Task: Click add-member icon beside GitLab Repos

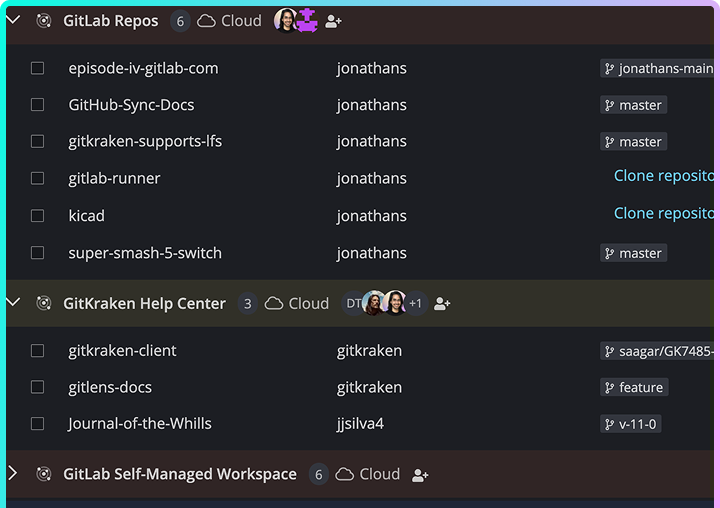Action: 334,21
